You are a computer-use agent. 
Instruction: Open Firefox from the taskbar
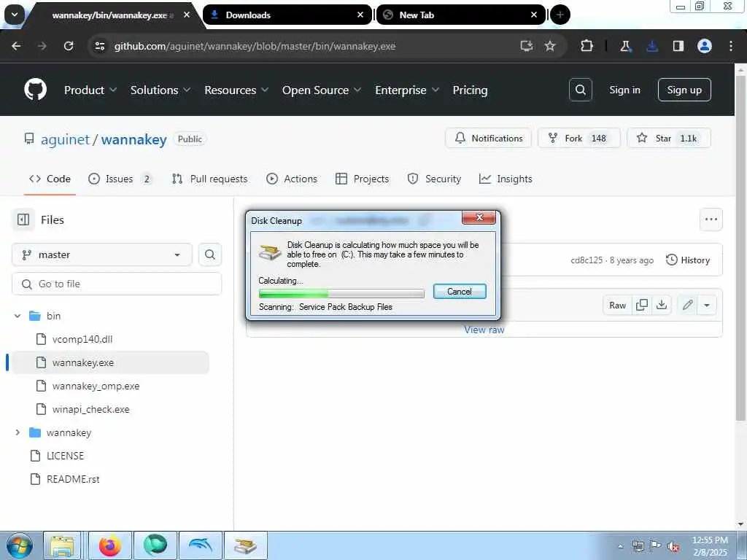click(110, 545)
